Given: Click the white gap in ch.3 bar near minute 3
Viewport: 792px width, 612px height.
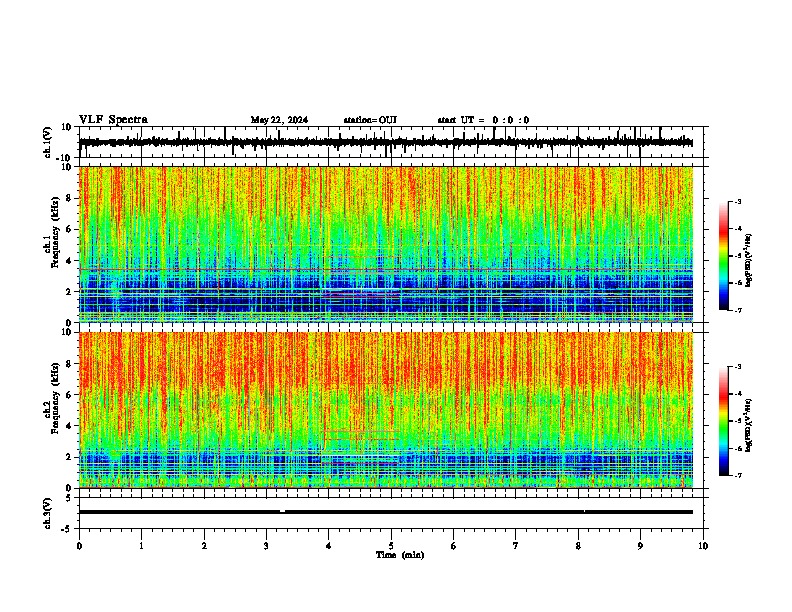Looking at the screenshot, I should point(282,512).
